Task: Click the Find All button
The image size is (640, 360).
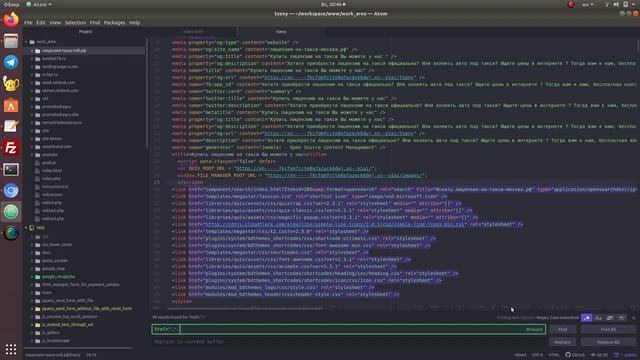Action: click(x=608, y=329)
